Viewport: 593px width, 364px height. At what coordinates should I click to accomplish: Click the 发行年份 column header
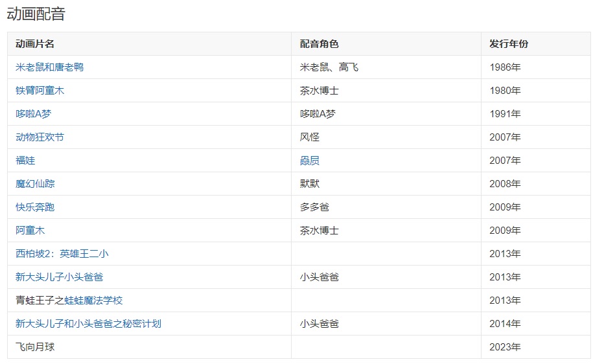pos(509,44)
